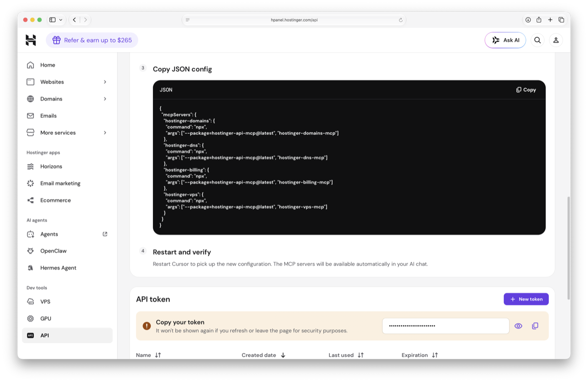Expand the Websites submenu chevron
Image resolution: width=588 pixels, height=382 pixels.
105,82
